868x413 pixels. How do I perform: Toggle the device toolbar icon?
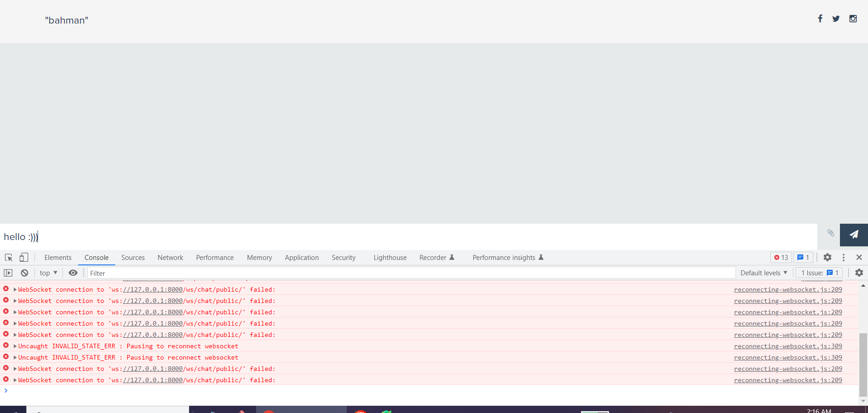pos(24,258)
